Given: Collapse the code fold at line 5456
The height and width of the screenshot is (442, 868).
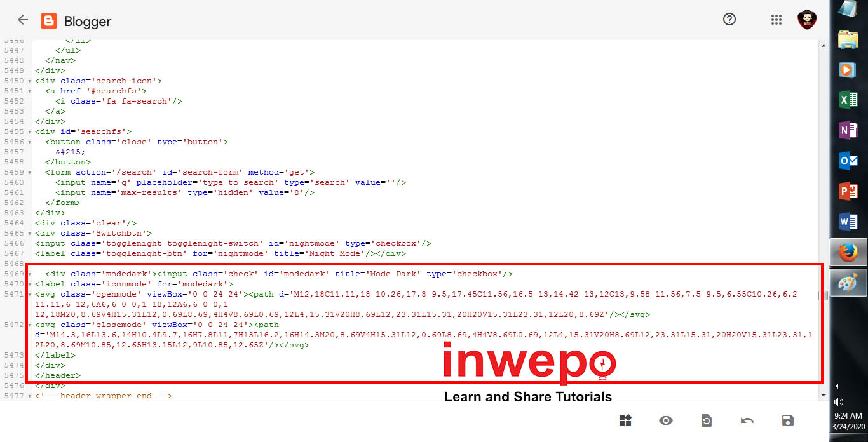Looking at the screenshot, I should [30, 142].
